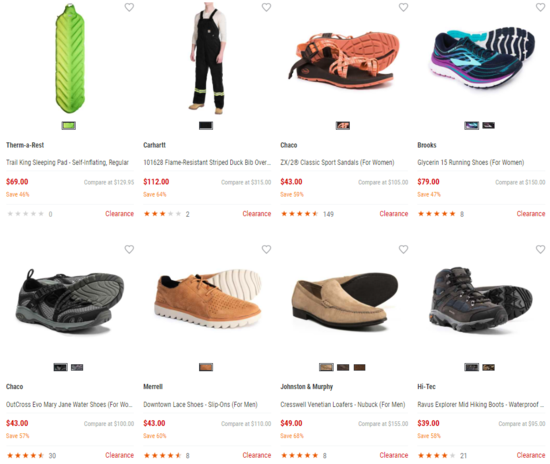
Task: Open Trail King Sleeping Pad product link
Action: 67,162
